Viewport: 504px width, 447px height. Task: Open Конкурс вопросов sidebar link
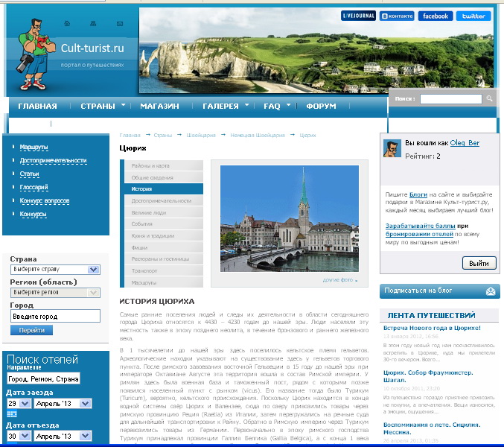[x=45, y=200]
